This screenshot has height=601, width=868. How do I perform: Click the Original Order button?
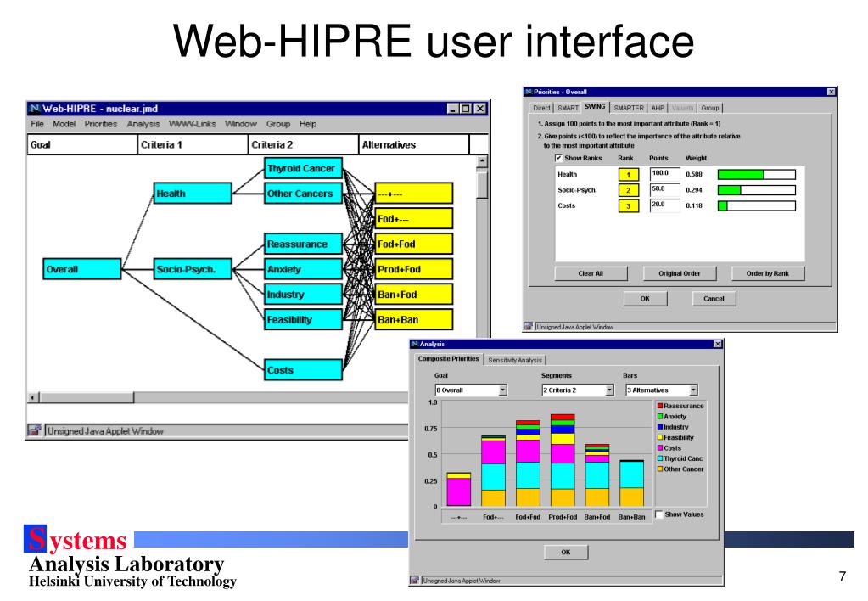[x=680, y=273]
